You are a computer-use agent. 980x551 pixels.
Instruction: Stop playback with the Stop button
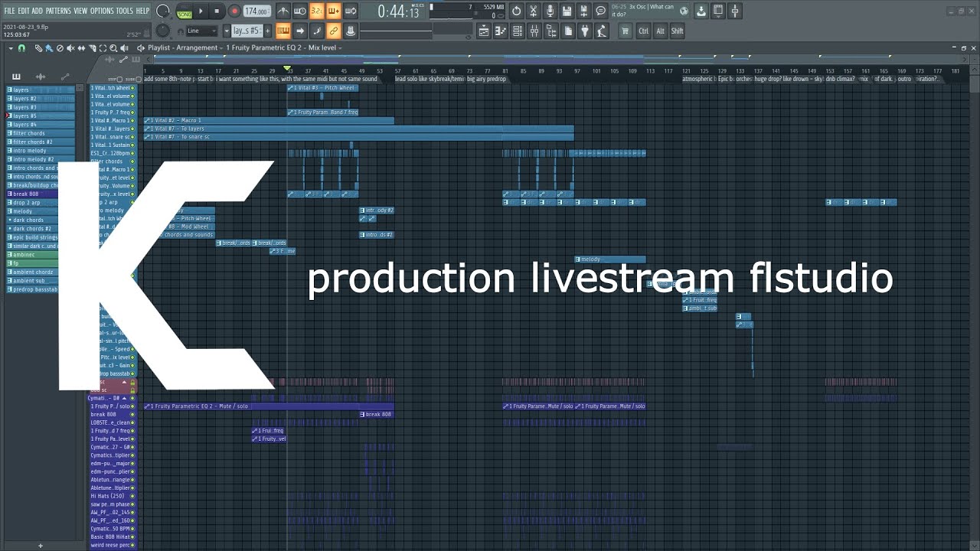[x=217, y=11]
